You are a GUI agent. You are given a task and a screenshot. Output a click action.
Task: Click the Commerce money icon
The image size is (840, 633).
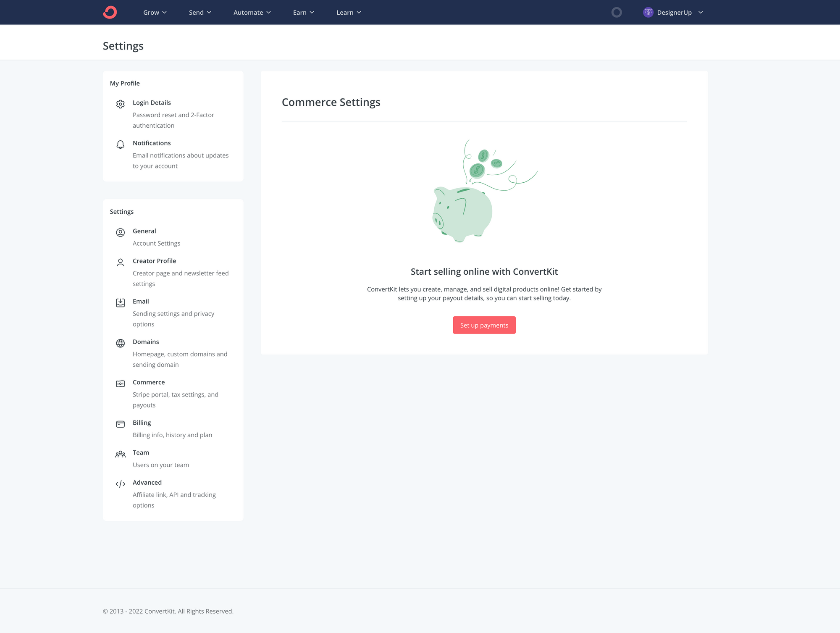[121, 383]
